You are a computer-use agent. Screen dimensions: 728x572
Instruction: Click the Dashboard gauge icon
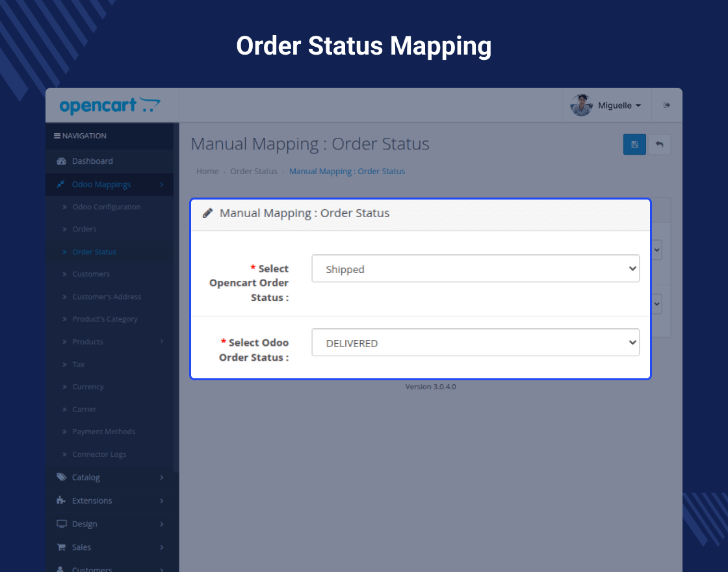click(61, 161)
